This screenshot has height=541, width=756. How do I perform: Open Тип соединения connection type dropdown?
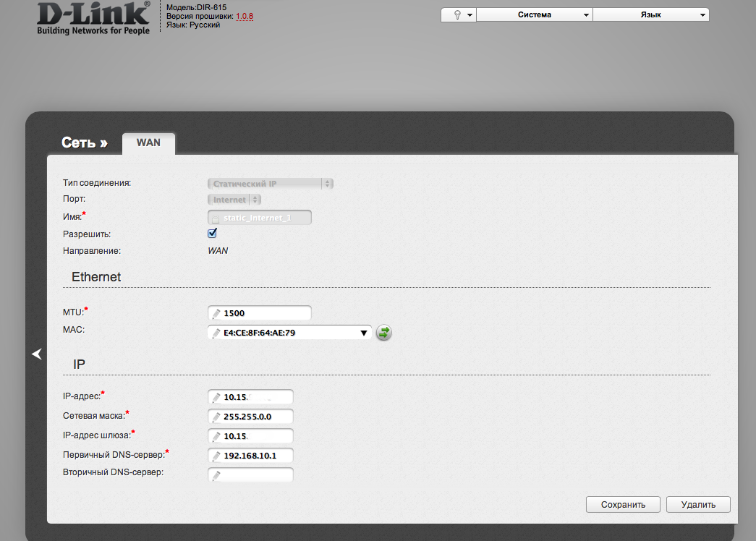click(x=271, y=184)
